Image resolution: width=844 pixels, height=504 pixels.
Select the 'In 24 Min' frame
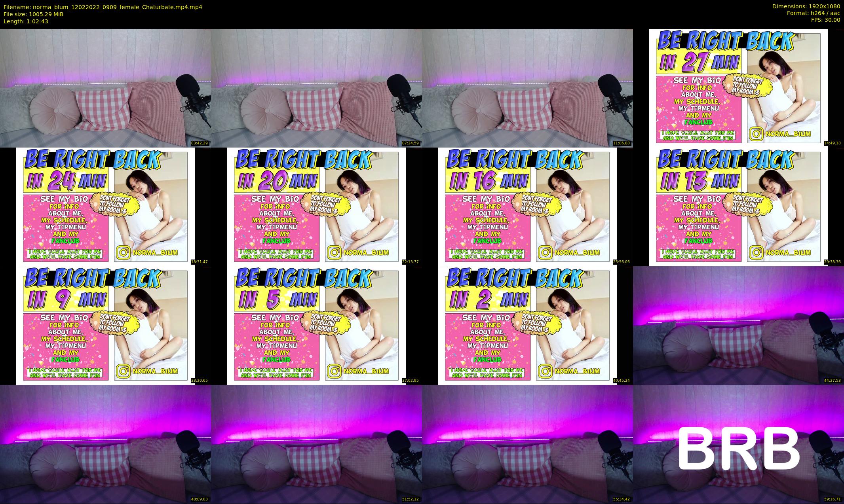click(x=105, y=207)
